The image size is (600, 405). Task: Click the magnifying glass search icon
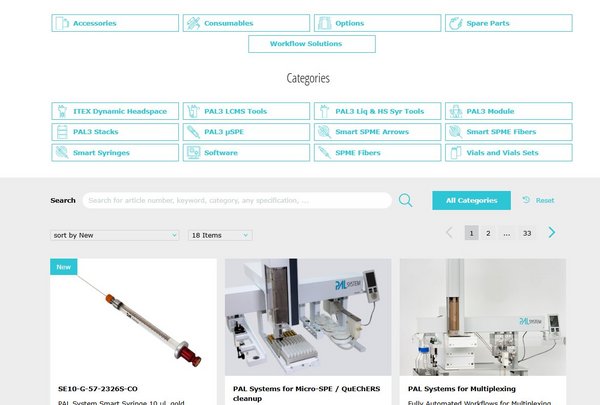[405, 200]
